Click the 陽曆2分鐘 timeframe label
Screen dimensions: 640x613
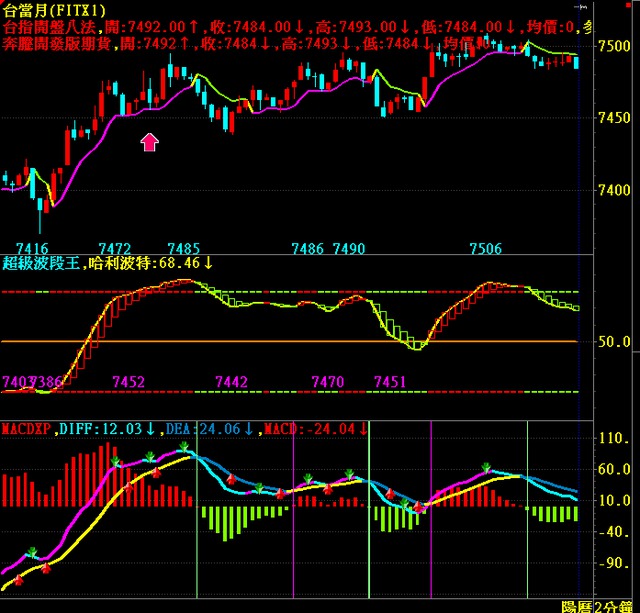coord(597,607)
